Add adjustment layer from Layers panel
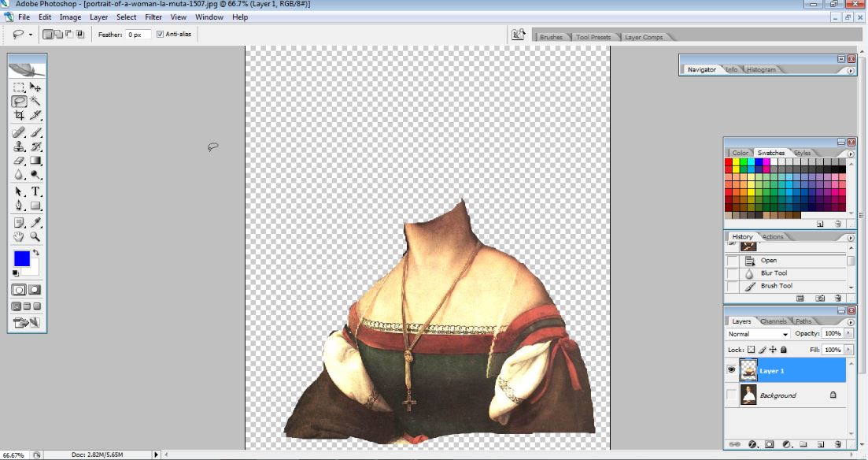Screen dimensions: 868x460 click(787, 444)
